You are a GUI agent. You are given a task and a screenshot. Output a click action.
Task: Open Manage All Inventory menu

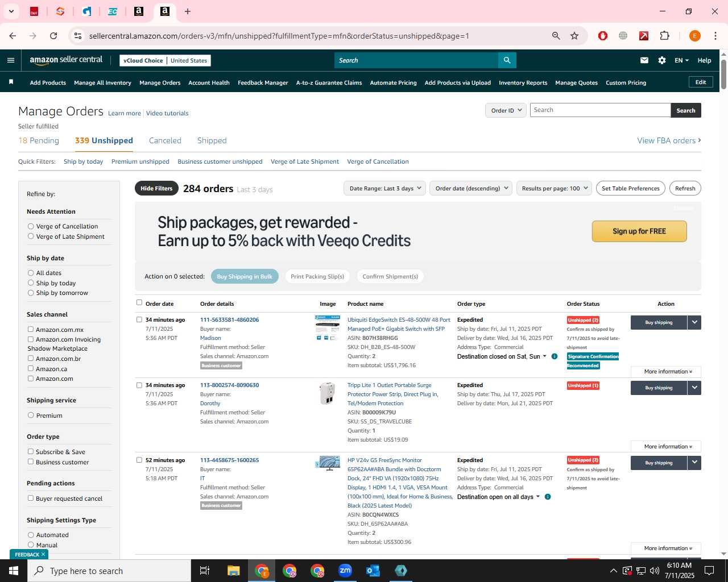pos(102,82)
